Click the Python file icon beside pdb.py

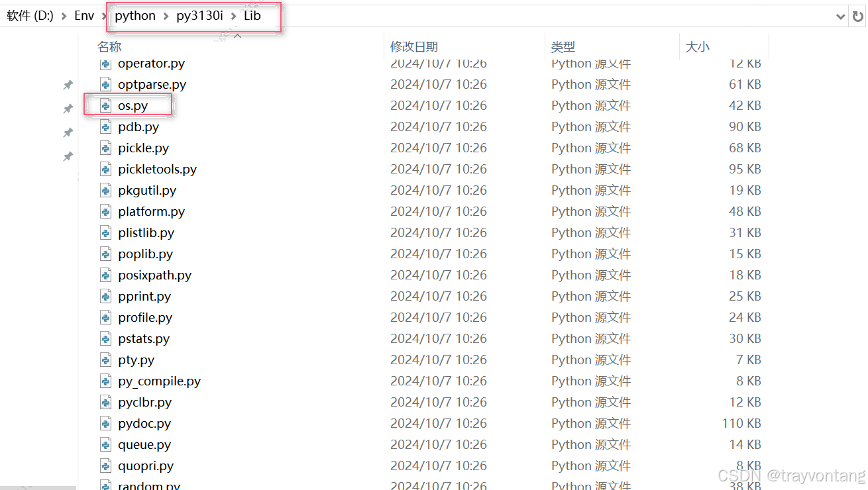106,126
